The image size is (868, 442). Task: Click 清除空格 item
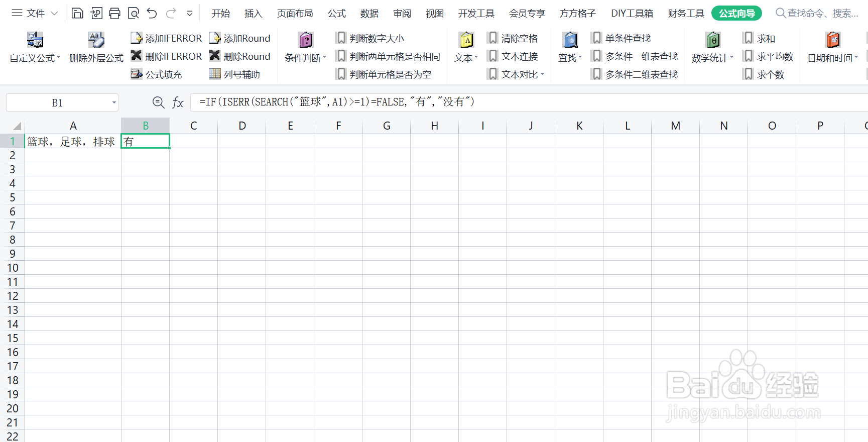(x=513, y=38)
